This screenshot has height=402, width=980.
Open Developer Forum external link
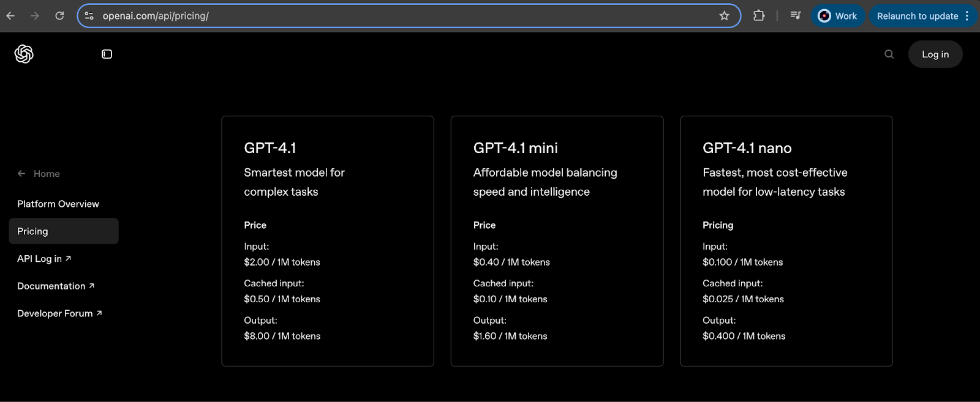tap(59, 313)
